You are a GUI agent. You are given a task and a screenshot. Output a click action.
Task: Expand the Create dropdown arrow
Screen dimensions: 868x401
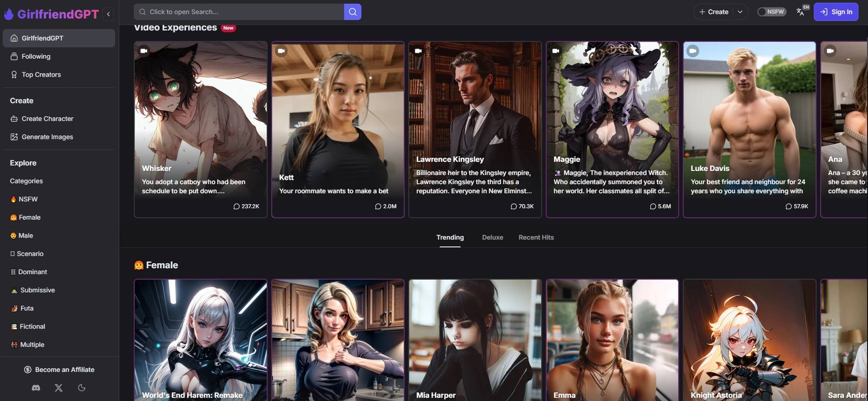click(x=740, y=12)
